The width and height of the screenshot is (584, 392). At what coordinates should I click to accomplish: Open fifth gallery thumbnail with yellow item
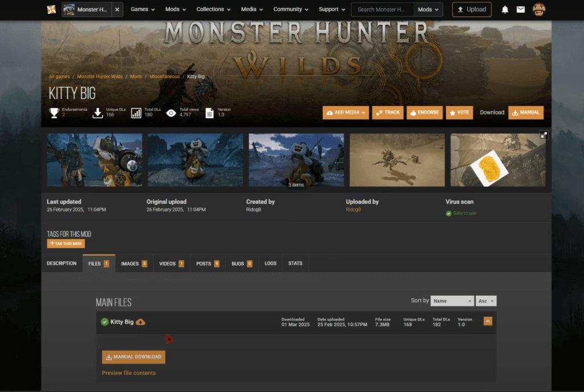tap(498, 160)
